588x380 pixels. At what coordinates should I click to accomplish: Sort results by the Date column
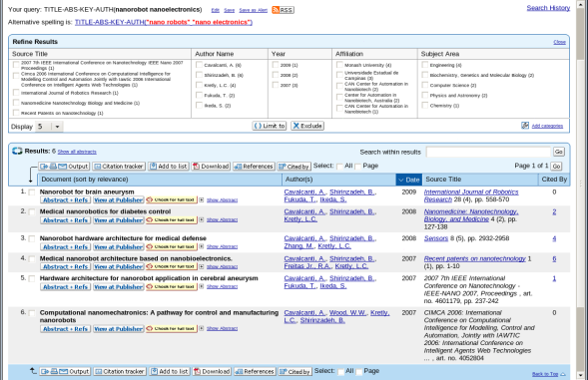pyautogui.click(x=409, y=180)
